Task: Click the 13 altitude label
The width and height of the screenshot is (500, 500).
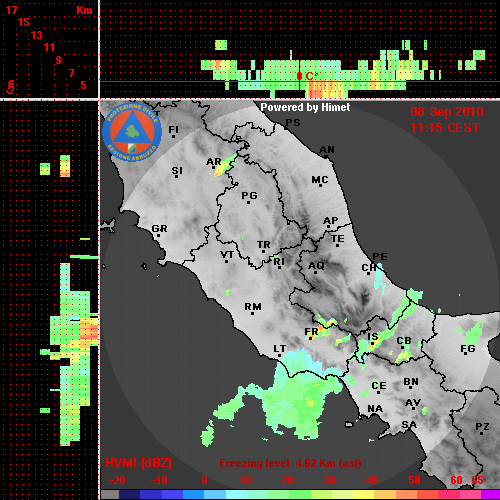Action: 37,35
